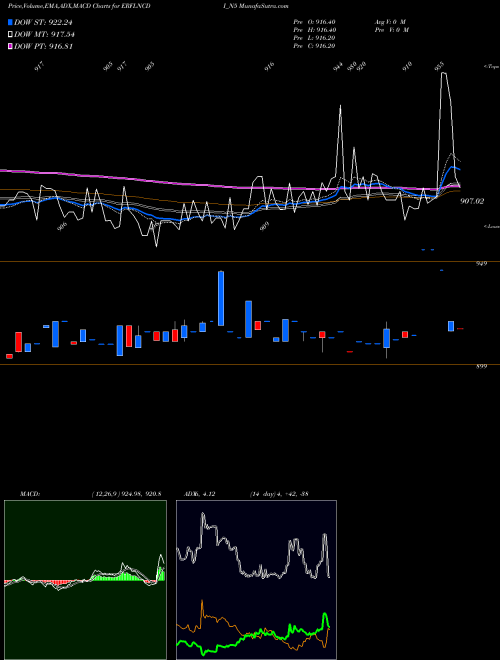This screenshot has height=660, width=500.
Task: Click the Pre C: 916.20 value
Action: 314,46
